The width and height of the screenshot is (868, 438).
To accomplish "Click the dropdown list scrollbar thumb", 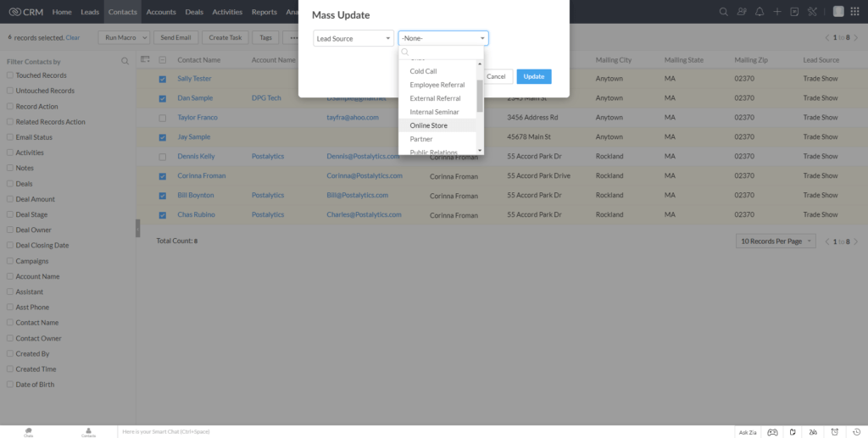I will click(480, 96).
